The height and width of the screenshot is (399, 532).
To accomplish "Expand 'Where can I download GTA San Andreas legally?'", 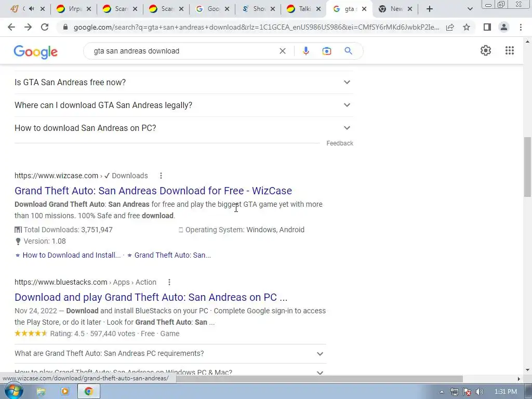I will coord(183,105).
